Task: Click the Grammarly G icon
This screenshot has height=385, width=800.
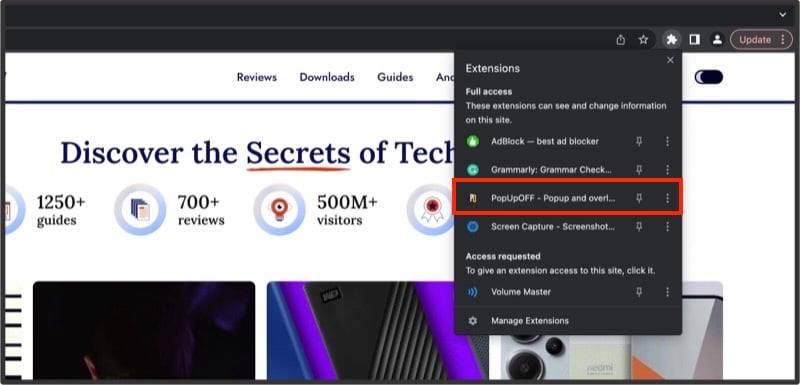Action: pyautogui.click(x=473, y=169)
